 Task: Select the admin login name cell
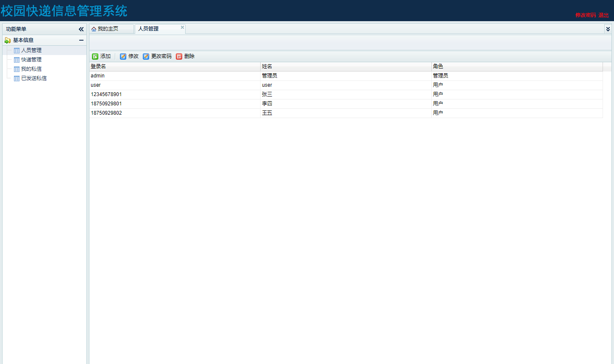click(x=175, y=76)
